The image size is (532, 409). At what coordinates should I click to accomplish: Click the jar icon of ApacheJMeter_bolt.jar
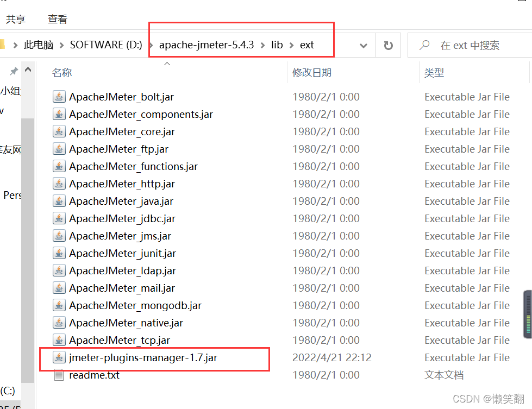(x=59, y=97)
